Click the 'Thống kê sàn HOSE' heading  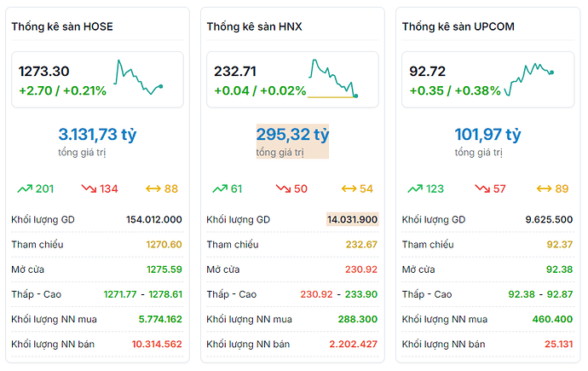point(62,27)
